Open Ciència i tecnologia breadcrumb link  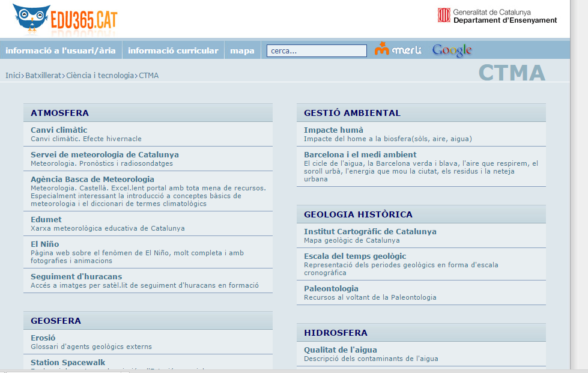(x=100, y=75)
